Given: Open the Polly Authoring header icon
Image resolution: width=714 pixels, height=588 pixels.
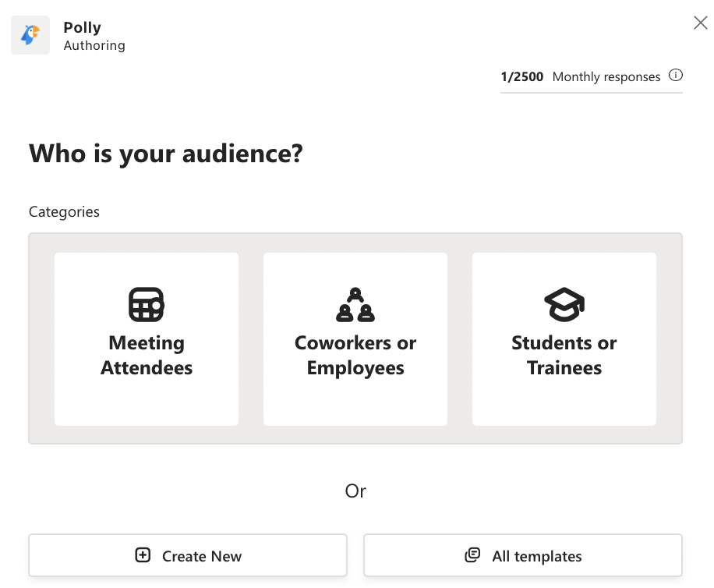Looking at the screenshot, I should (30, 34).
